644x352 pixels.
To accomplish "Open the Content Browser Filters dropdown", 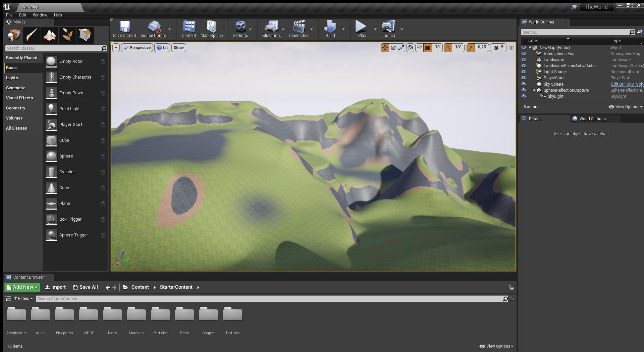I will (23, 299).
